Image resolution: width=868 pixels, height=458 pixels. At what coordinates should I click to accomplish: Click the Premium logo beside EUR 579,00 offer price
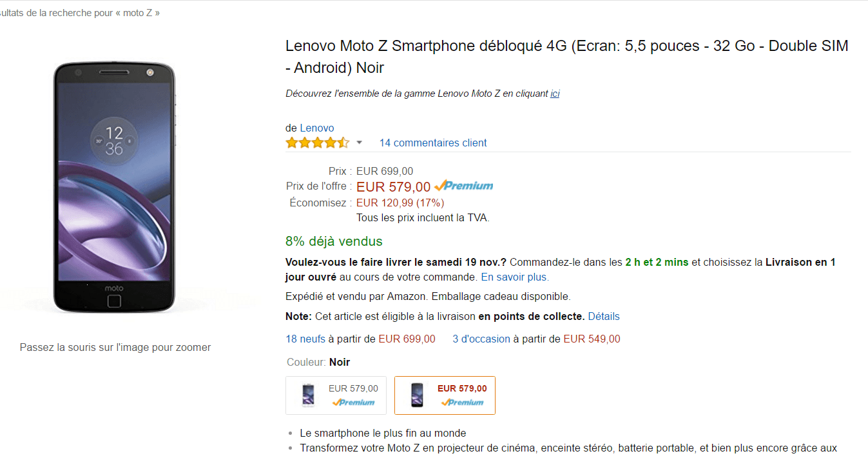[x=464, y=186]
